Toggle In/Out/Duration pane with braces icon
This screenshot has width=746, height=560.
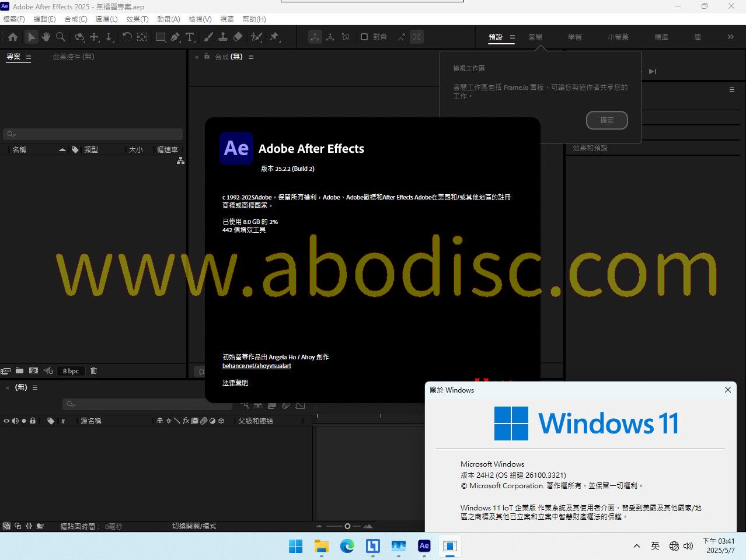click(29, 526)
